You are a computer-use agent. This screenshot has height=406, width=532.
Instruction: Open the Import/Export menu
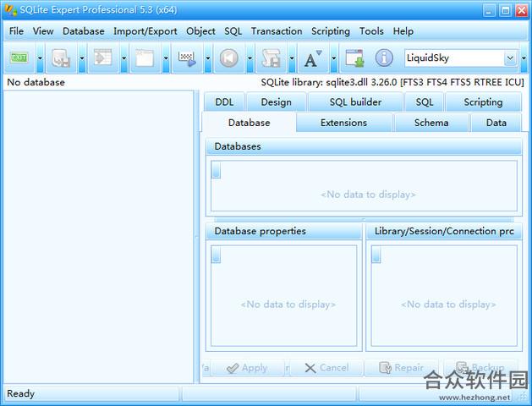point(145,31)
